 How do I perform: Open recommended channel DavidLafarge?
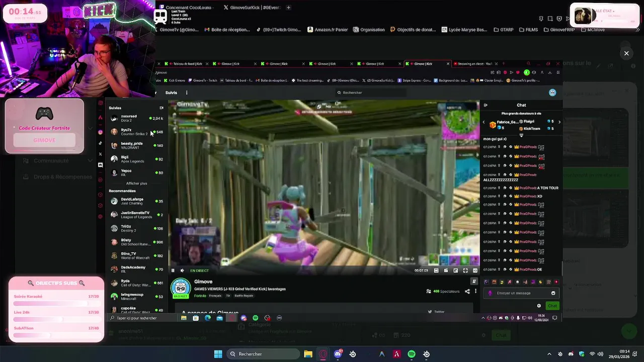tap(137, 201)
